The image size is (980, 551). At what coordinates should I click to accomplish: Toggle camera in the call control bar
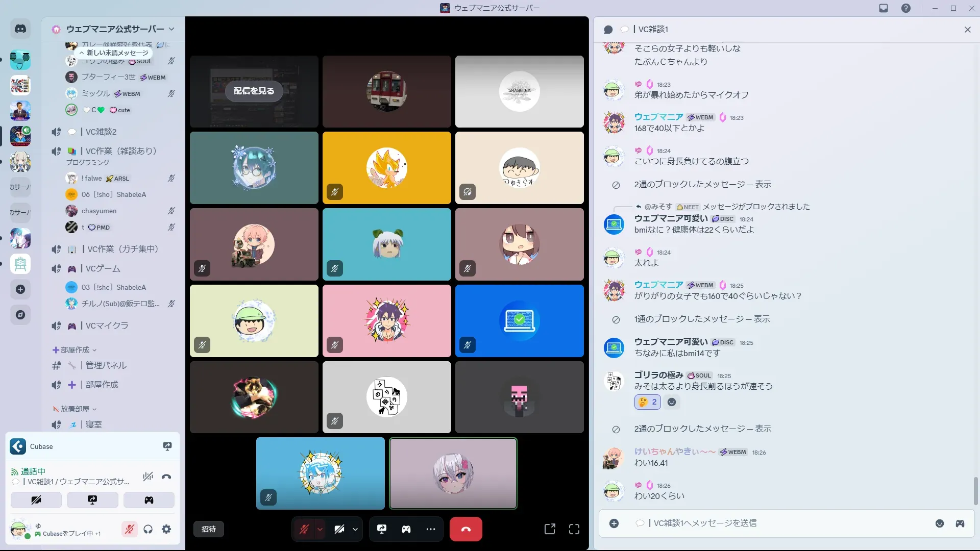339,529
